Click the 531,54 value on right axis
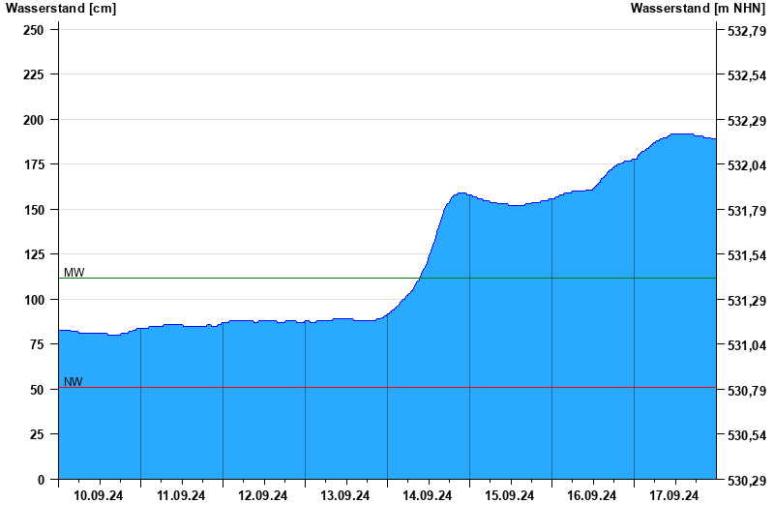Viewport: 774px width, 532px height. [747, 255]
